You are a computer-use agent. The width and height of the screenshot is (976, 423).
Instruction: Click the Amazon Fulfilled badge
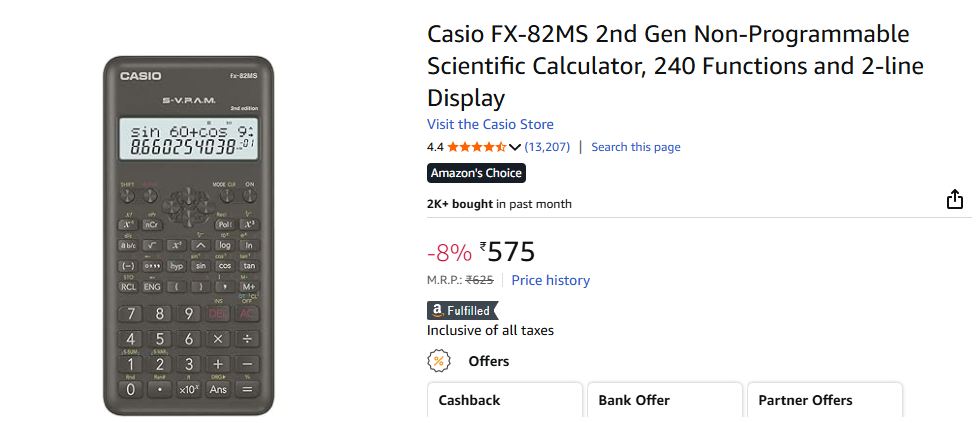(462, 310)
